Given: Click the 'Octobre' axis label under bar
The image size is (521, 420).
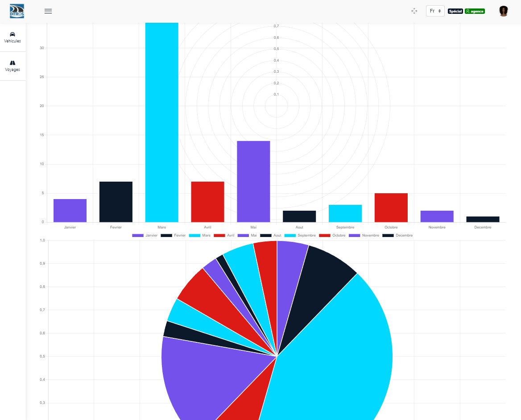Looking at the screenshot, I should (x=391, y=227).
